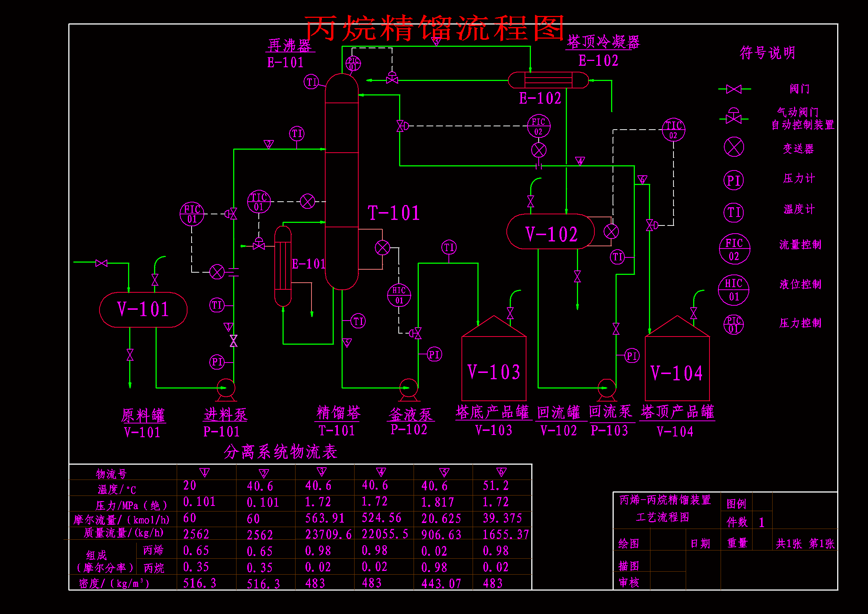The height and width of the screenshot is (614, 868).
Task: Select the heading 分离系统物流表
Action: (280, 452)
